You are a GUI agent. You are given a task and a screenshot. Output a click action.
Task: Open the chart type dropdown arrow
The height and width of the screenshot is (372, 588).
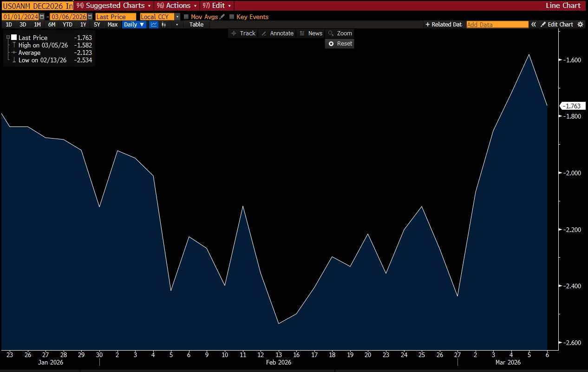(176, 25)
